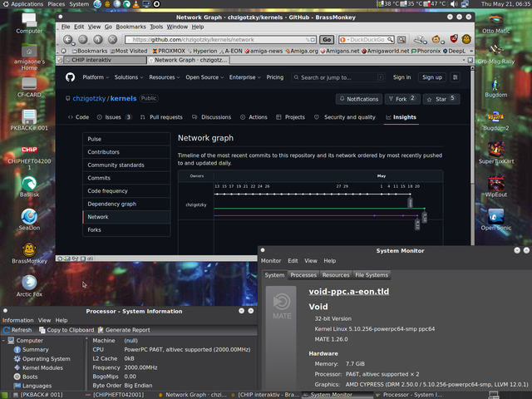Select Boots in System Information tree
The width and height of the screenshot is (532, 399).
26,377
